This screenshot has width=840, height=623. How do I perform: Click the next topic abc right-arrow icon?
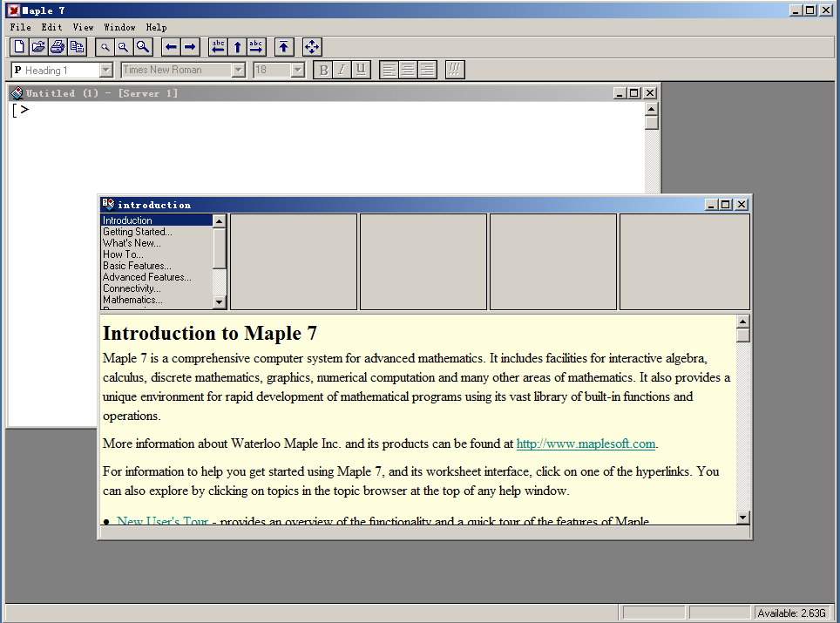[x=256, y=47]
